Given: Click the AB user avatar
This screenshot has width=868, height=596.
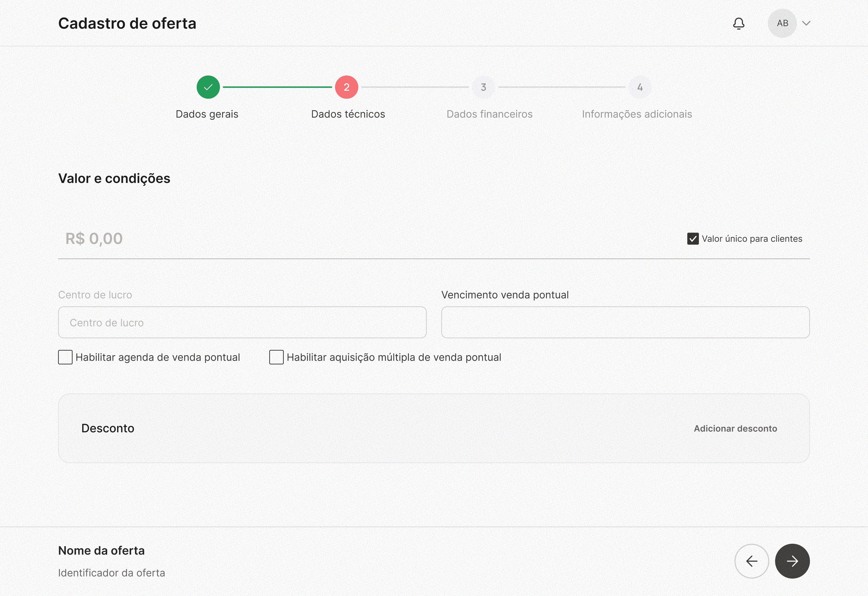Looking at the screenshot, I should click(x=782, y=23).
